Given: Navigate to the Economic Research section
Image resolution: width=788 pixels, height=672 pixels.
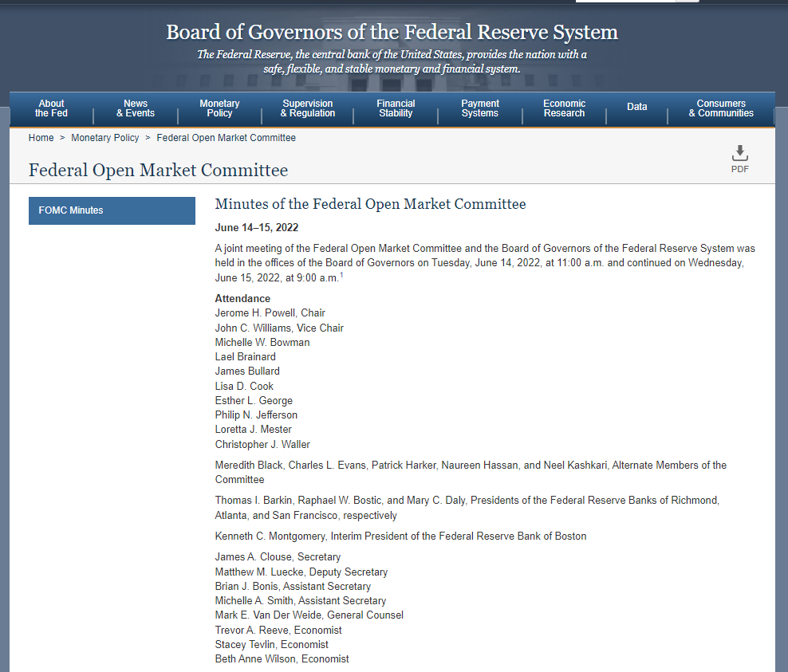Looking at the screenshot, I should [564, 108].
